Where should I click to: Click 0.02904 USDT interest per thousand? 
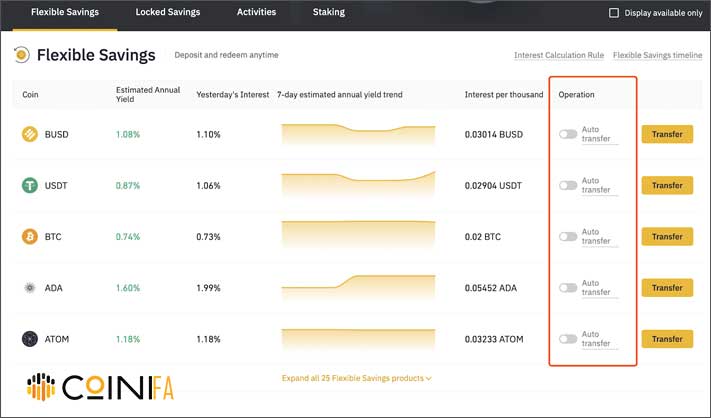(493, 186)
